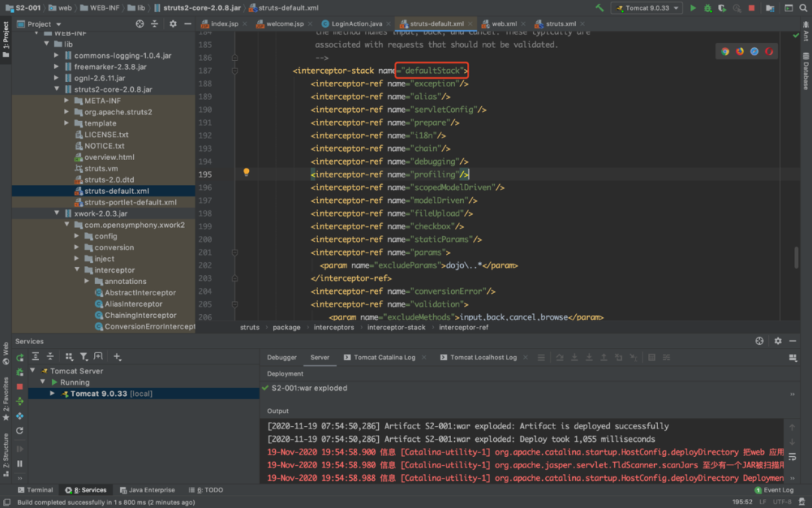Image resolution: width=812 pixels, height=508 pixels.
Task: Collapse all nodes in the Services toolbar
Action: click(x=50, y=356)
